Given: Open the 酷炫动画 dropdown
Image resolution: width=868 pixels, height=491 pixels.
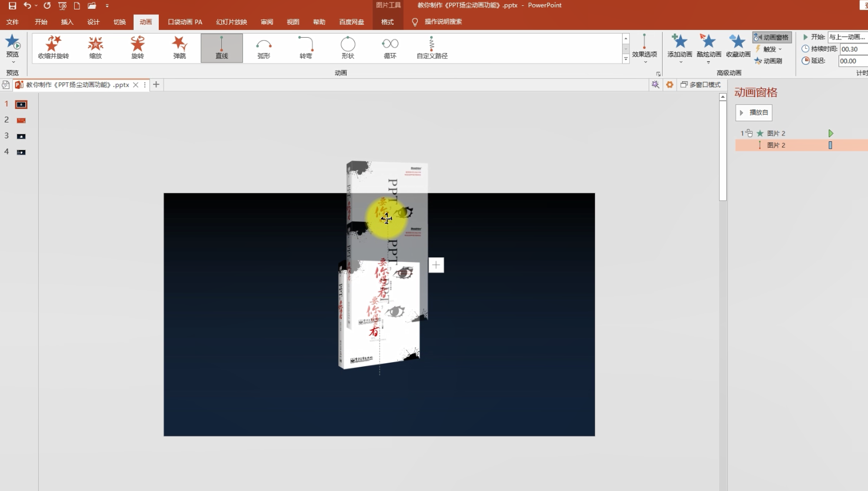Looking at the screenshot, I should 709,49.
